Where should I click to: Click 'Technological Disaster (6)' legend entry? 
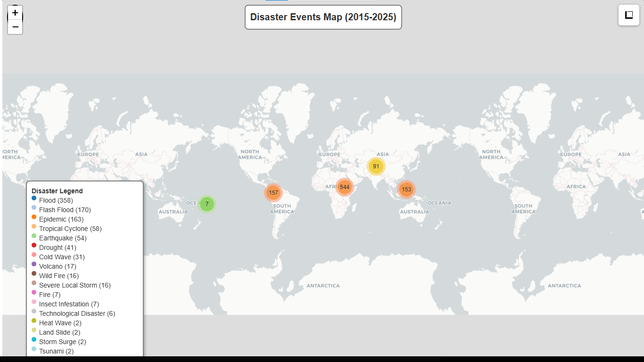click(x=77, y=313)
